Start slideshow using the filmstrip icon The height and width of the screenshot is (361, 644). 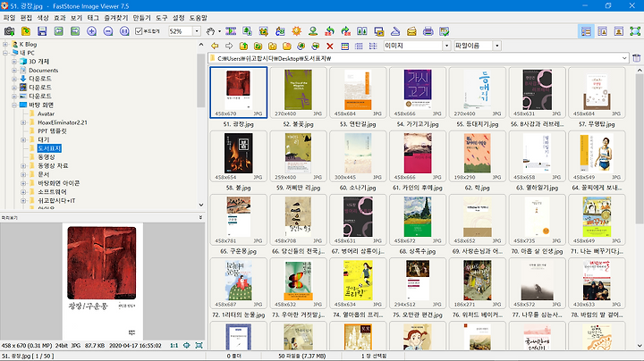pos(231,31)
